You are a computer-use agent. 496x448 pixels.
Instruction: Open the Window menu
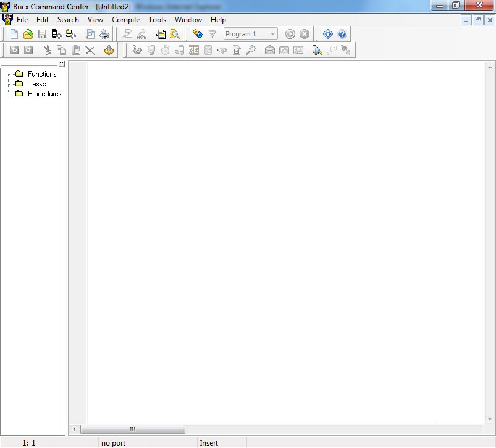pos(188,20)
